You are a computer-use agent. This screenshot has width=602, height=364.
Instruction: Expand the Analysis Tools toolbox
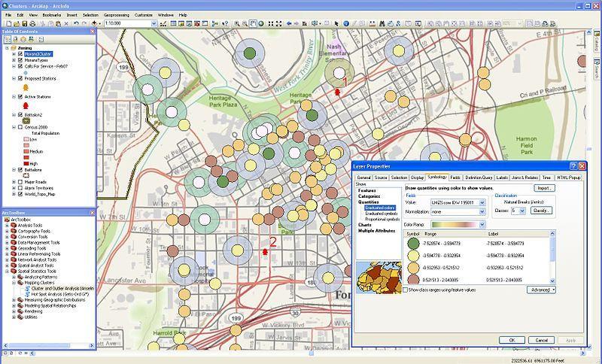tap(7, 226)
